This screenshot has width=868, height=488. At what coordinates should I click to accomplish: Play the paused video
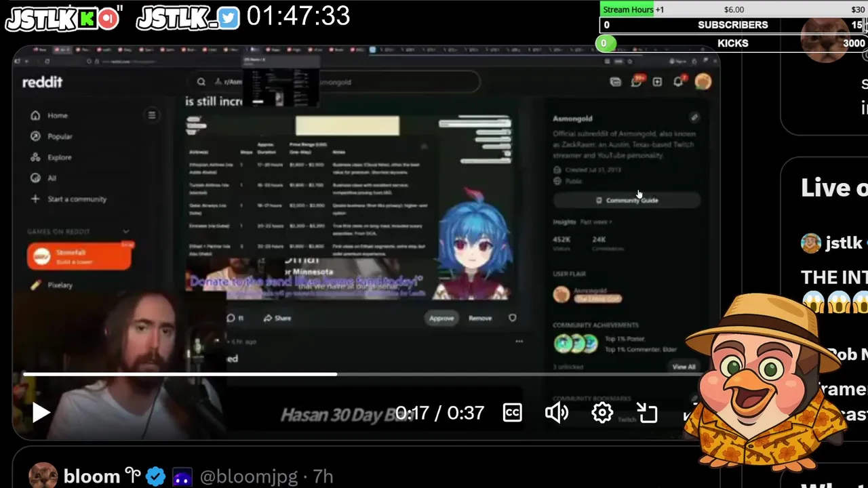click(x=41, y=413)
